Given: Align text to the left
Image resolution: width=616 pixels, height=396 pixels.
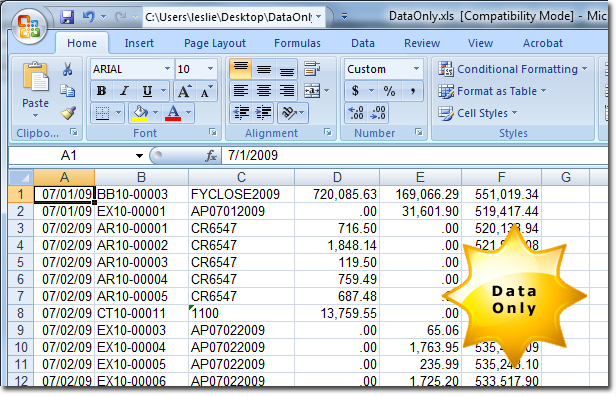Looking at the screenshot, I should [x=241, y=91].
